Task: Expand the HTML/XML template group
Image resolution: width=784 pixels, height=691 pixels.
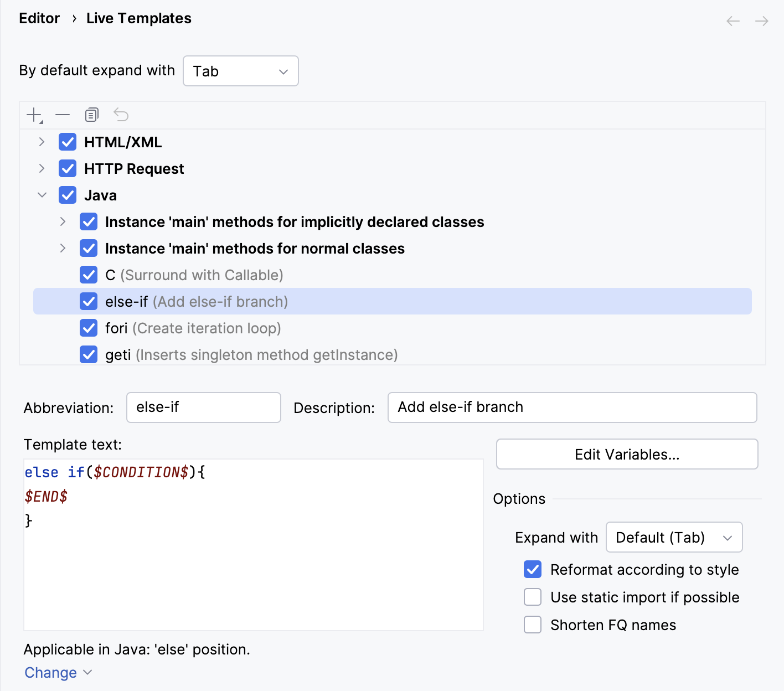Action: (x=42, y=142)
